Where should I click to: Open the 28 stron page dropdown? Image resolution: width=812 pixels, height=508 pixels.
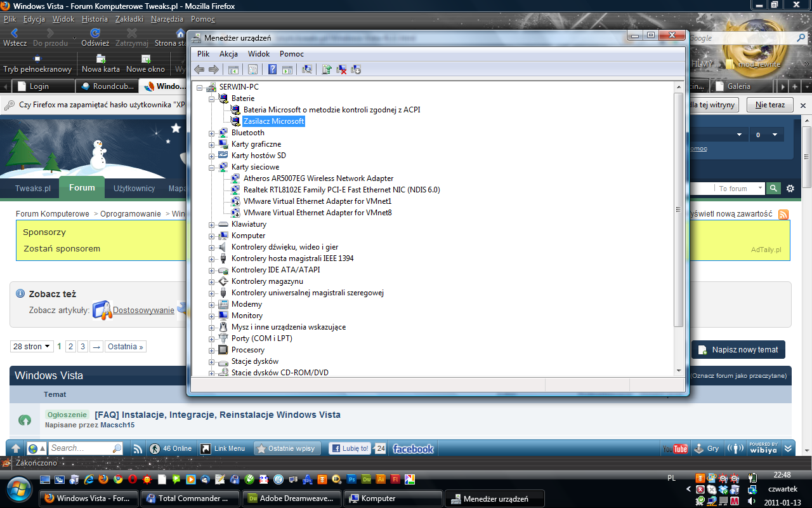coord(31,347)
